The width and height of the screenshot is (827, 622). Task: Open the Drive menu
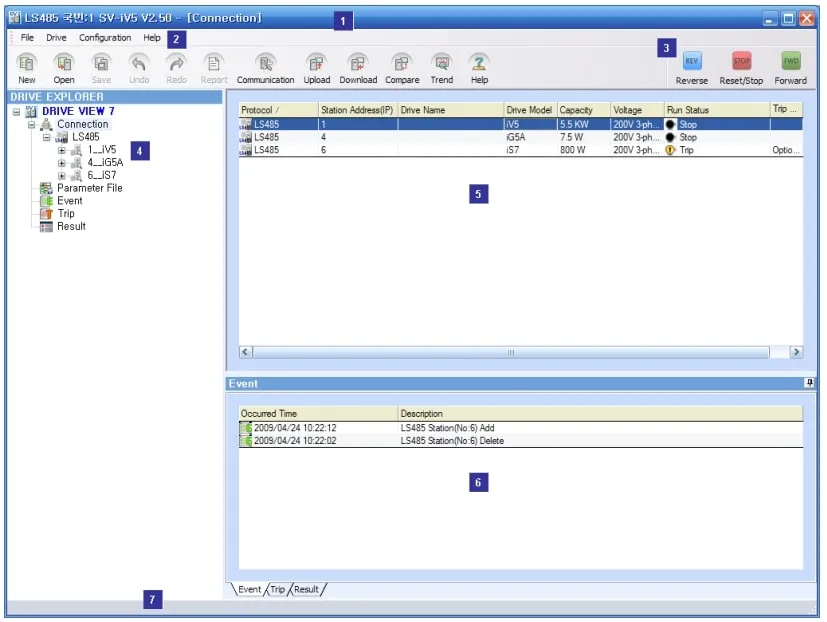(56, 38)
